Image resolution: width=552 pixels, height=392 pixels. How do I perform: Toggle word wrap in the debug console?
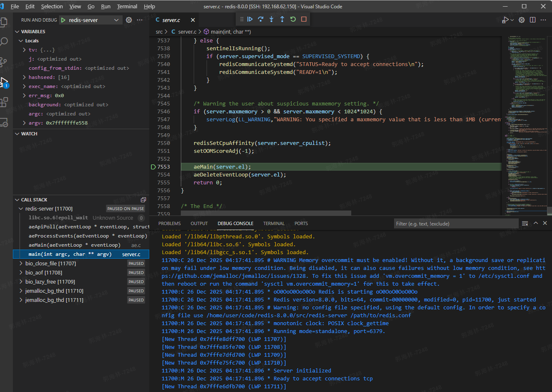[x=525, y=223]
